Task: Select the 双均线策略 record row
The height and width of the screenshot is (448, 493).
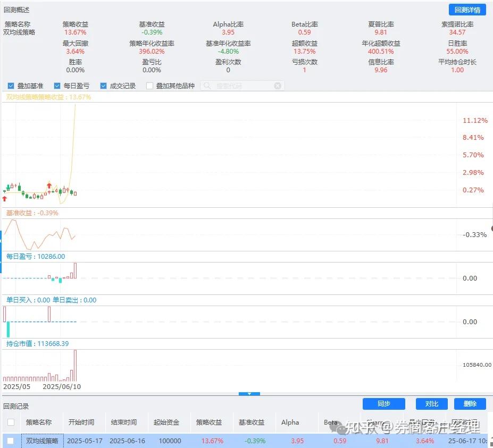Action: tap(160, 441)
